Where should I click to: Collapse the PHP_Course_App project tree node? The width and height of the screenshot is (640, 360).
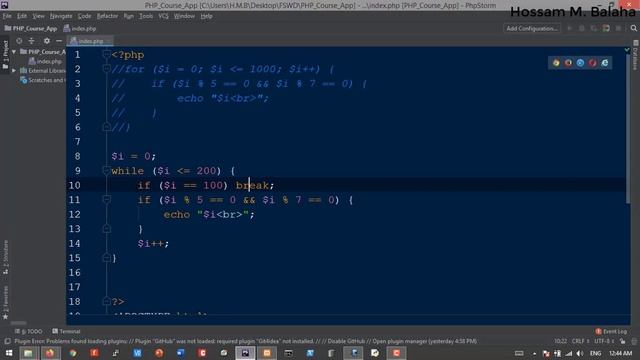(x=14, y=52)
